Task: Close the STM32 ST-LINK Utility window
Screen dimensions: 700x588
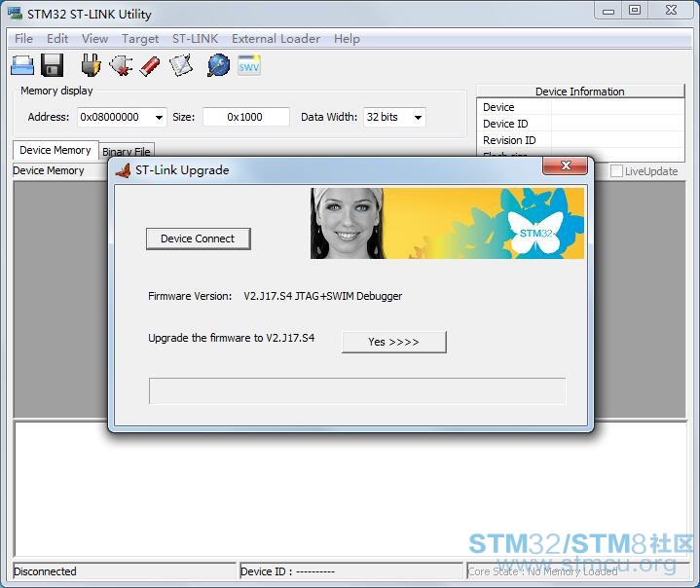Action: pos(671,11)
